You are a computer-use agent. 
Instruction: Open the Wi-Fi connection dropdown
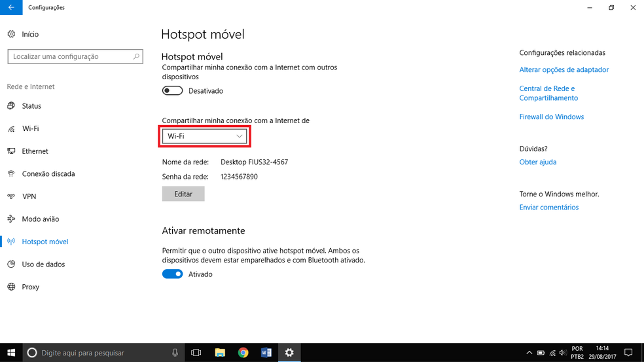pos(205,136)
